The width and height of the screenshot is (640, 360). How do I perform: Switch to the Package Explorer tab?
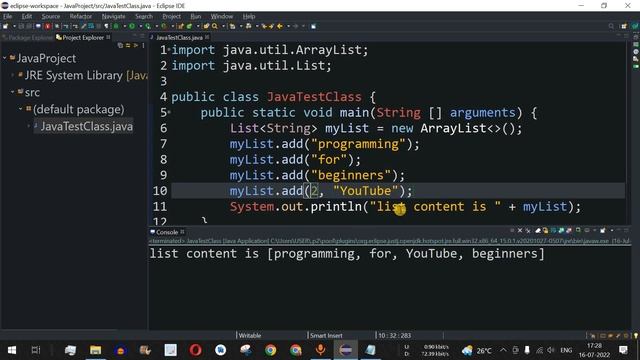coord(28,38)
